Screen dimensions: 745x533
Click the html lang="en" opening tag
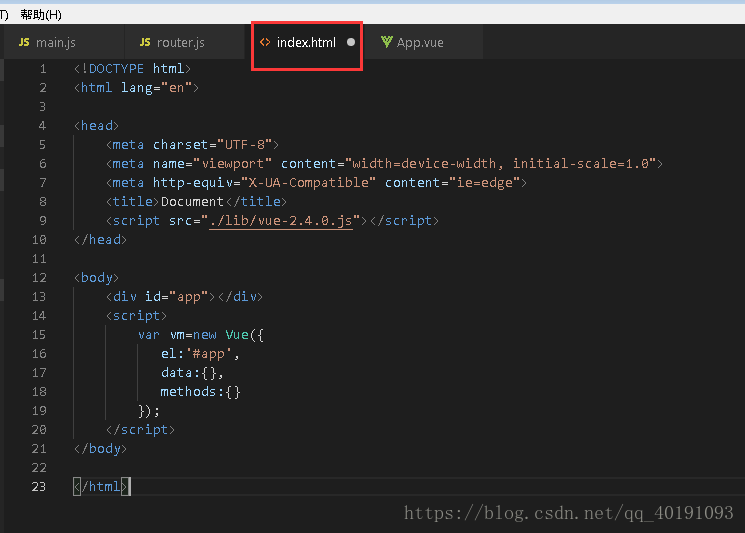(136, 88)
